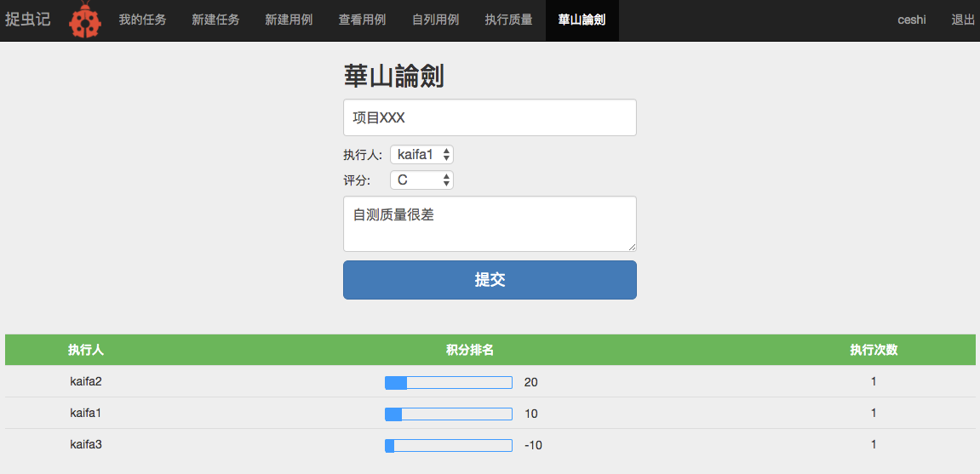Expand the 执行人 kaifa1 dropdown
The image size is (980, 474).
coord(421,154)
